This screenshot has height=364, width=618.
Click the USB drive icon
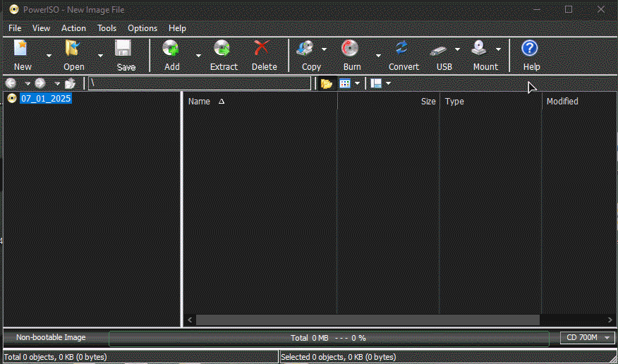(438, 50)
